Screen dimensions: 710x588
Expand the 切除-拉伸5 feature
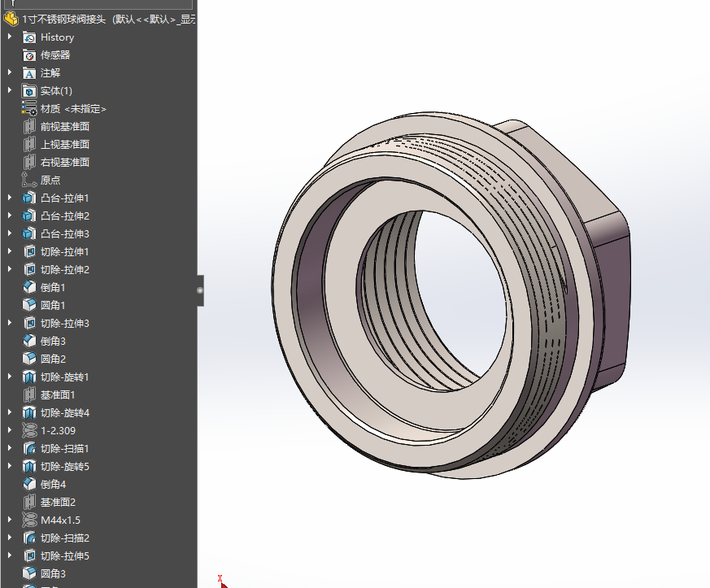(x=10, y=555)
